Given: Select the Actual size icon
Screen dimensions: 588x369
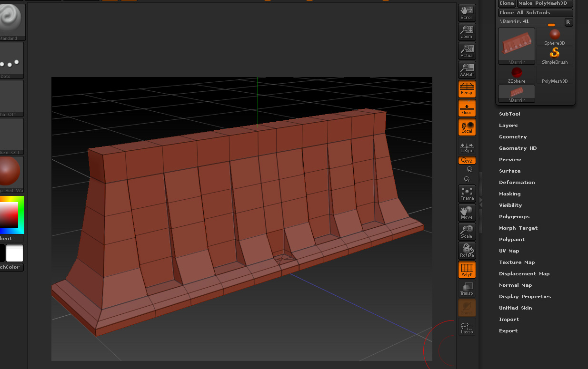Looking at the screenshot, I should (x=467, y=51).
